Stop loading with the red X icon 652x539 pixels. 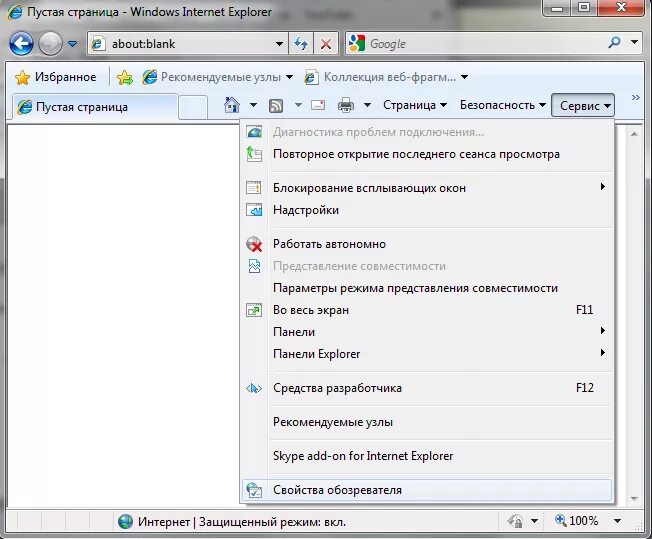326,44
